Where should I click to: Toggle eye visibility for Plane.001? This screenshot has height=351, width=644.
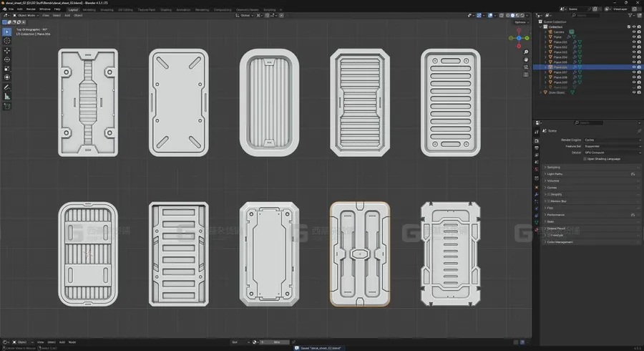click(634, 42)
